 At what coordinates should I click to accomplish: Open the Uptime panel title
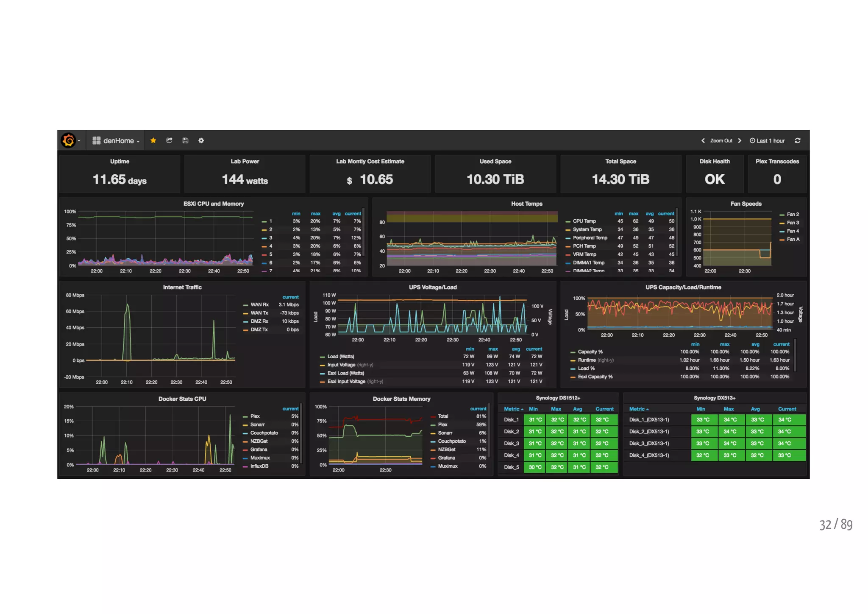(120, 161)
